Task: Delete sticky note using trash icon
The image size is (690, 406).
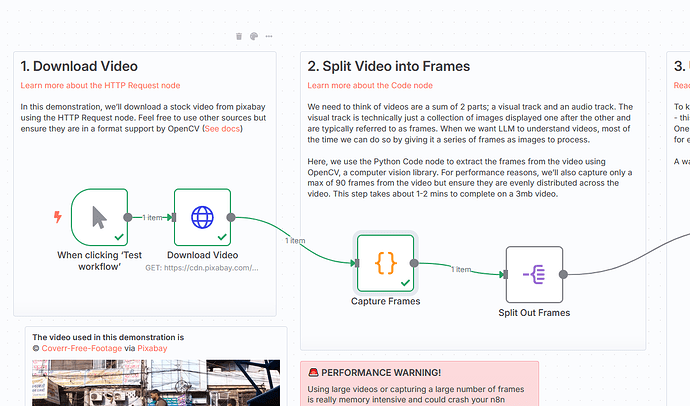Action: click(239, 36)
